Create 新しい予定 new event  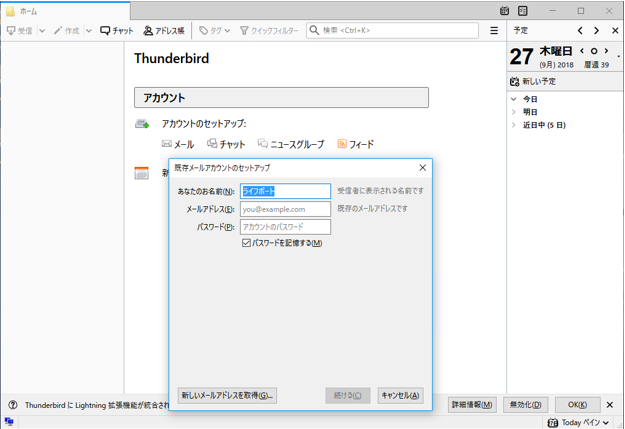(x=533, y=81)
